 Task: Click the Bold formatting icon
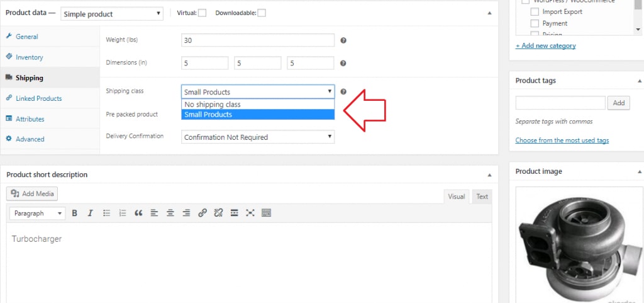click(x=74, y=213)
